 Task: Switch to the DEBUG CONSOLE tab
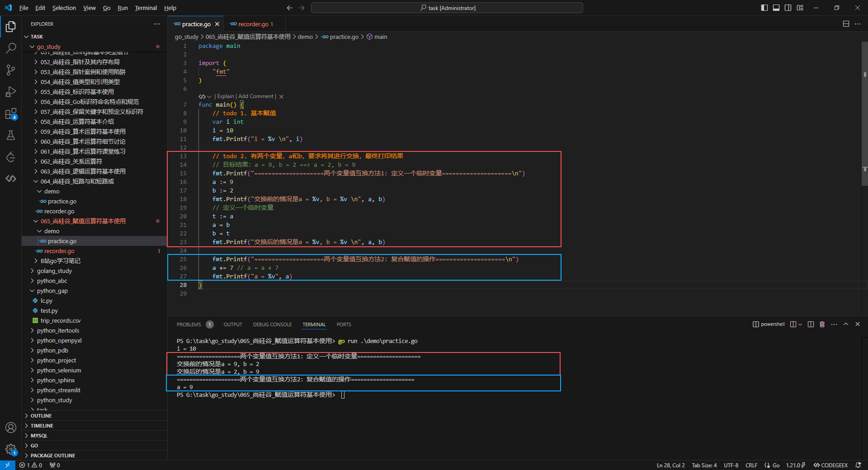272,324
